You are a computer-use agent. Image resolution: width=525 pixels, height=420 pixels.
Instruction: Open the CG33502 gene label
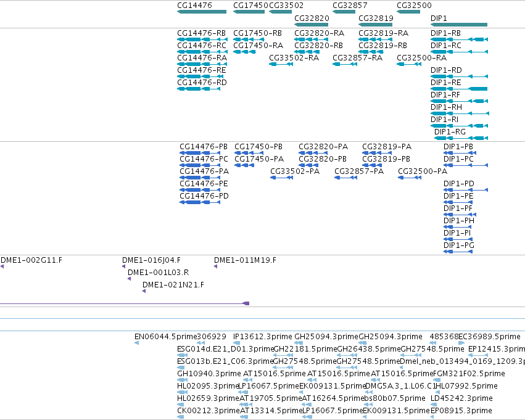(286, 6)
